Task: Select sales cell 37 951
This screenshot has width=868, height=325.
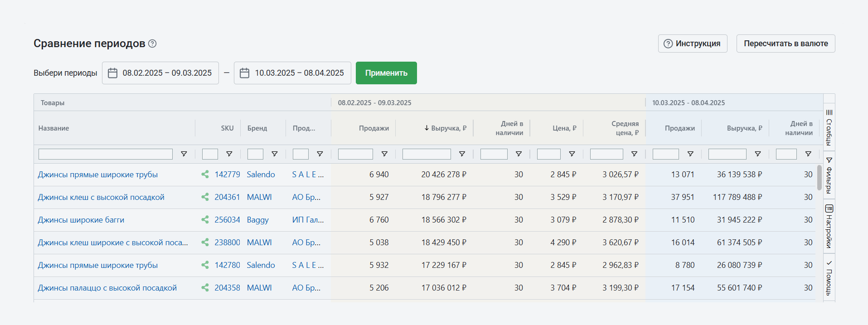Action: pyautogui.click(x=683, y=197)
